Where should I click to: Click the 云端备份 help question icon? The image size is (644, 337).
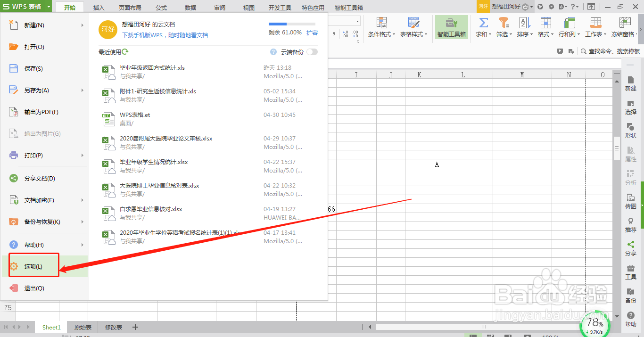click(273, 52)
